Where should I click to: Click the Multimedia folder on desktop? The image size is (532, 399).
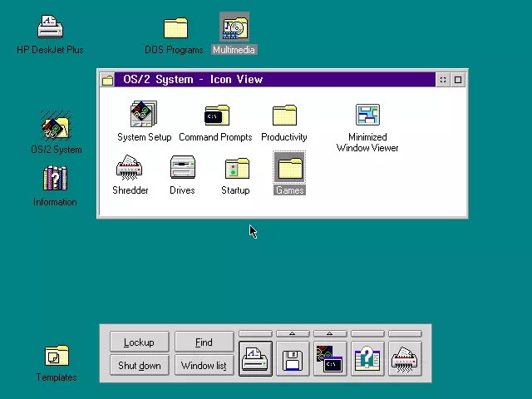tap(234, 28)
